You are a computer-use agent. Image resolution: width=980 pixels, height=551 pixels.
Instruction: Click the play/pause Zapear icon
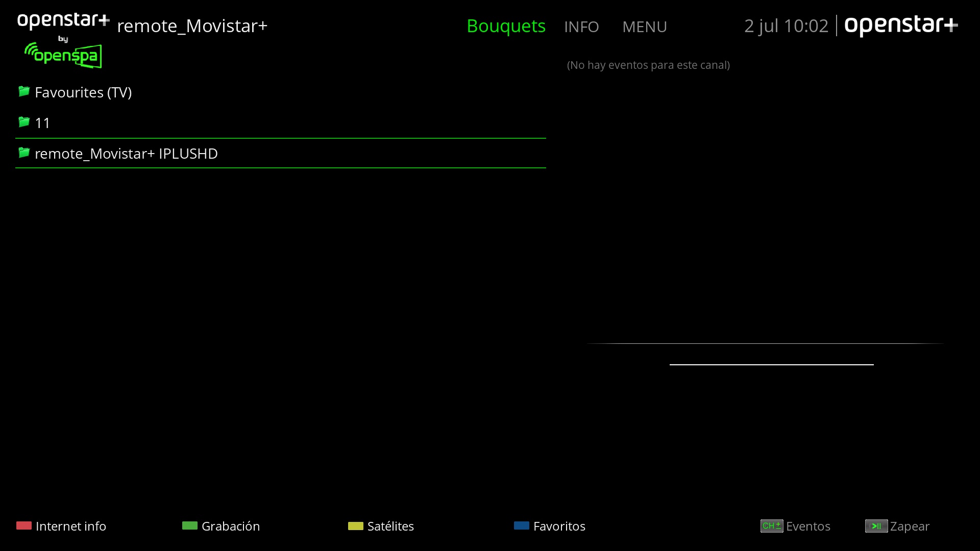876,526
